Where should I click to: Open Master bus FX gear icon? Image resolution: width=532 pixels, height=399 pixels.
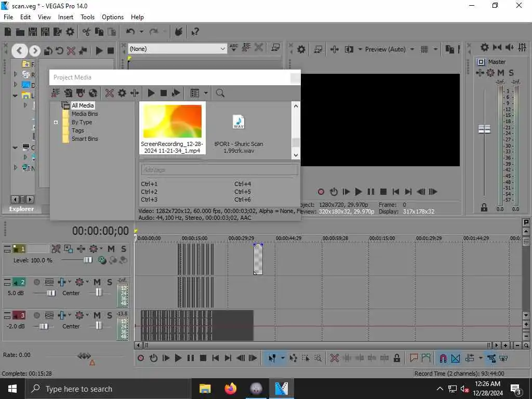tap(490, 73)
